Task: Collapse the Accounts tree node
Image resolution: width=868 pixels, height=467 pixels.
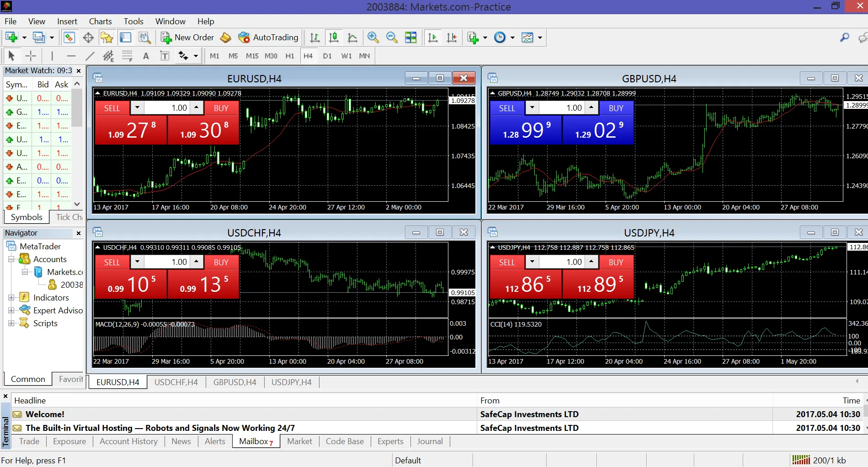Action: pos(11,259)
